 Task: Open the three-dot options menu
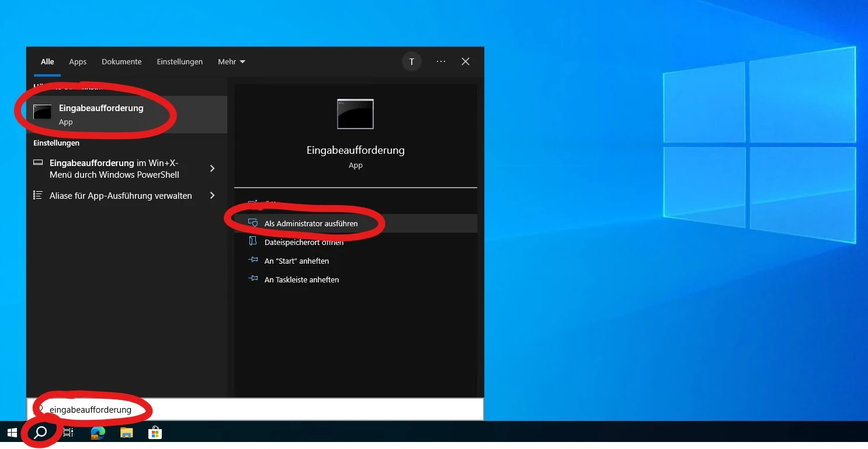point(441,61)
